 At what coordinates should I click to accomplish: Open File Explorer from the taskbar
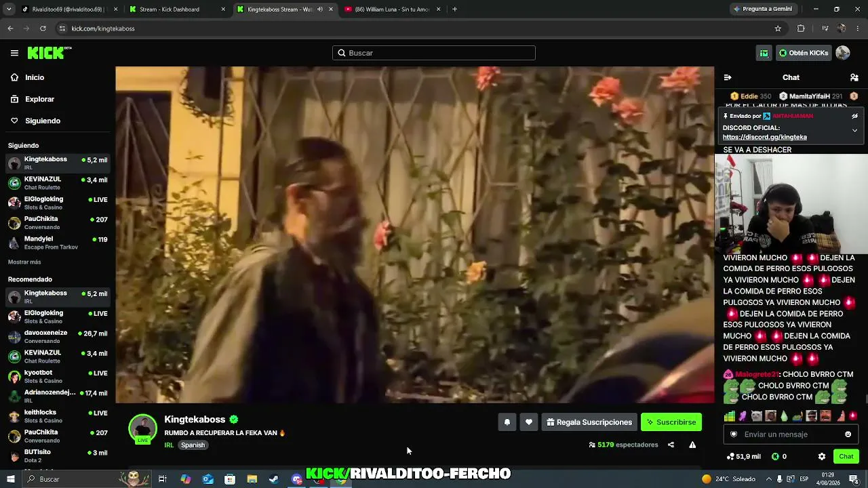click(252, 479)
